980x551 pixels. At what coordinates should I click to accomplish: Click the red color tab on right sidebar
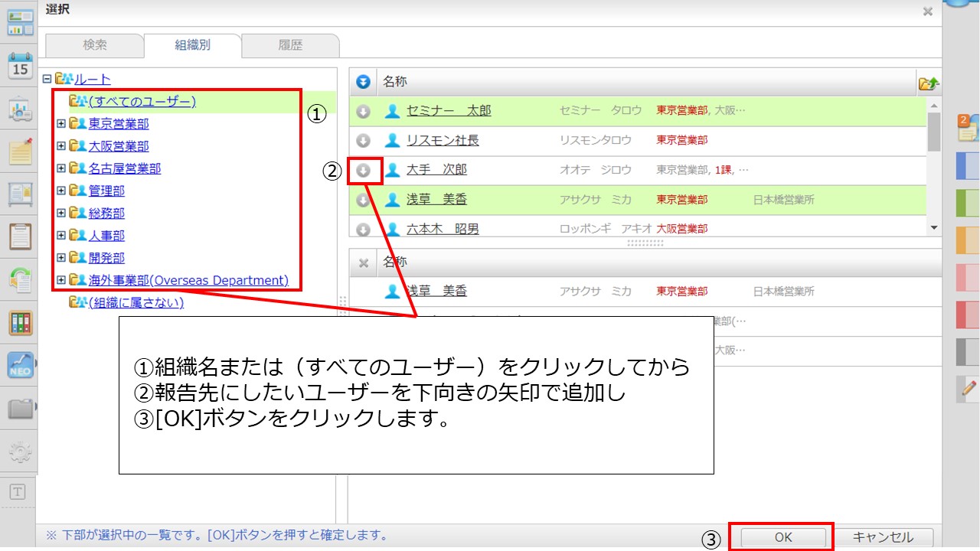(968, 315)
